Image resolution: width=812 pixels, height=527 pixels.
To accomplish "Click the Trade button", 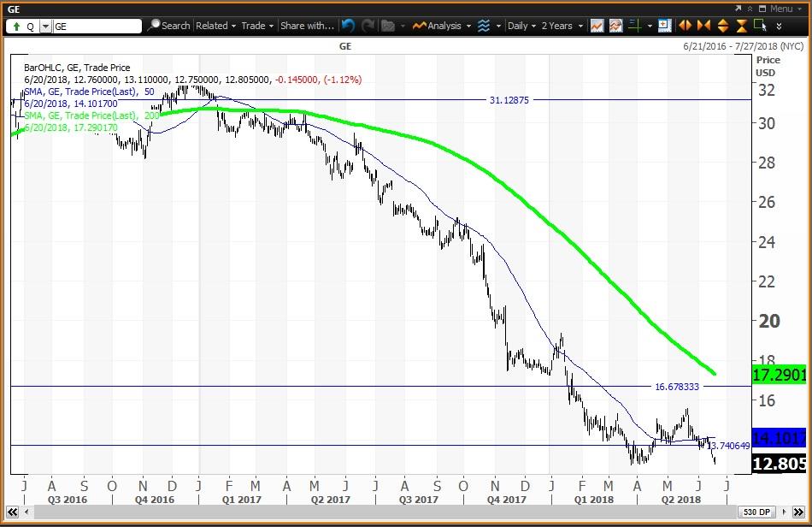I will point(255,26).
